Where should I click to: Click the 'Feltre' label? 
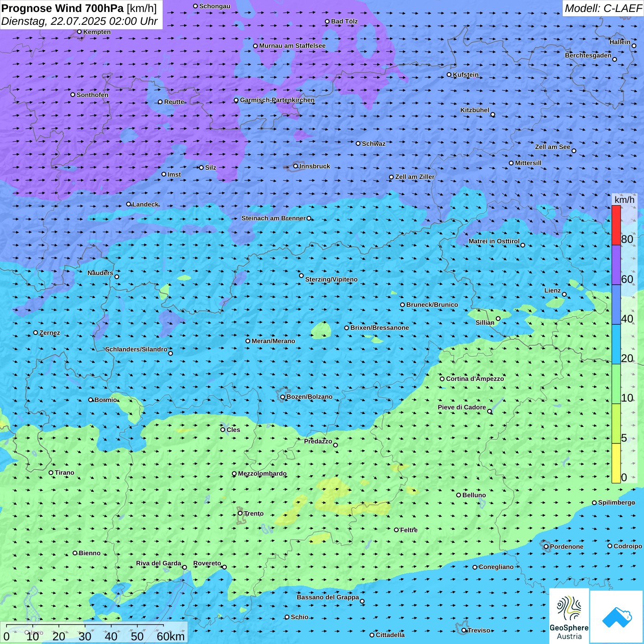tap(409, 530)
